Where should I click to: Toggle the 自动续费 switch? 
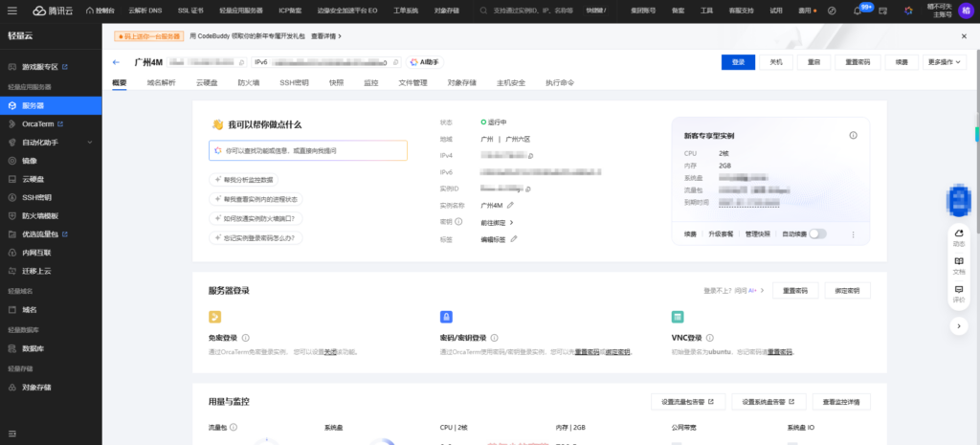(816, 234)
